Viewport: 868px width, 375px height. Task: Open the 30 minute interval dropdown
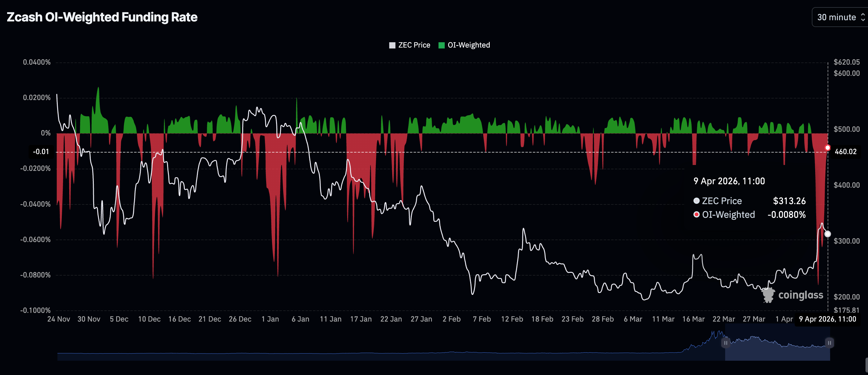pos(836,17)
